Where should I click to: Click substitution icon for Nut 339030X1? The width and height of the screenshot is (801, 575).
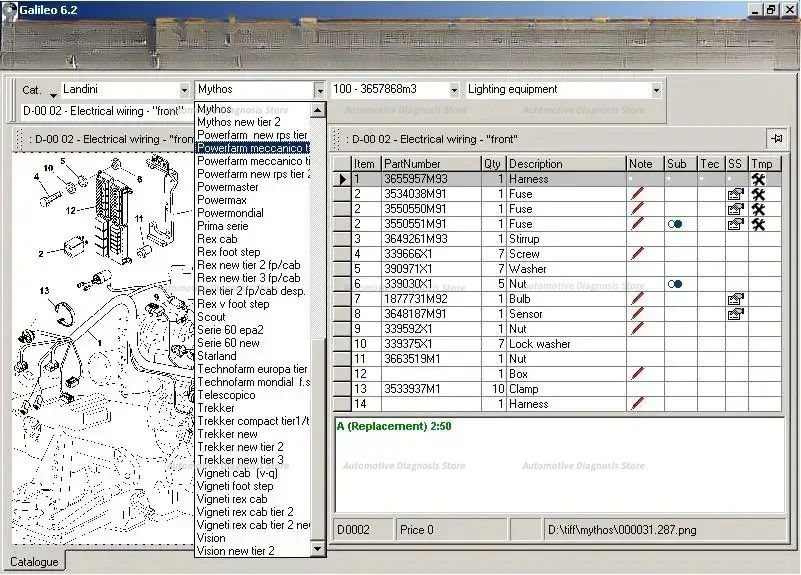(x=675, y=284)
